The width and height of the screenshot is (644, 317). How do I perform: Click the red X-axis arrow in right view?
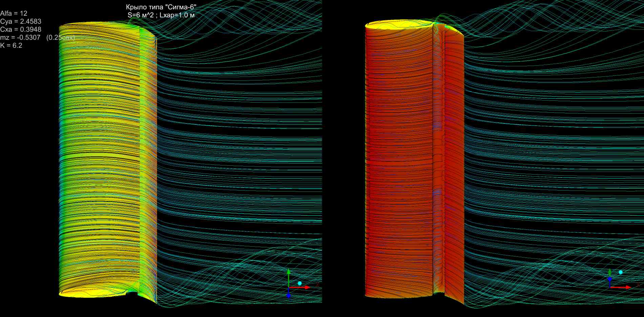[x=622, y=287]
